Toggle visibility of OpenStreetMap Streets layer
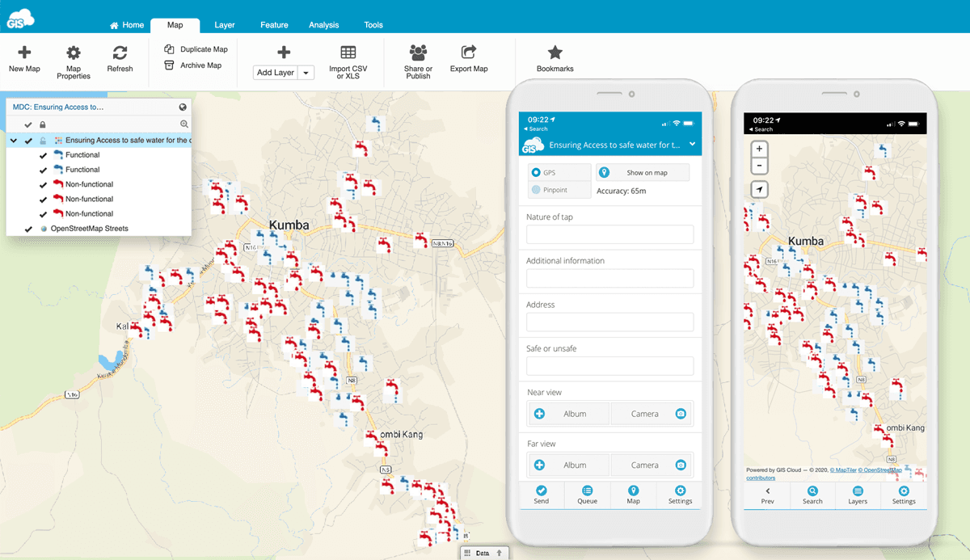This screenshot has width=970, height=560. click(28, 229)
